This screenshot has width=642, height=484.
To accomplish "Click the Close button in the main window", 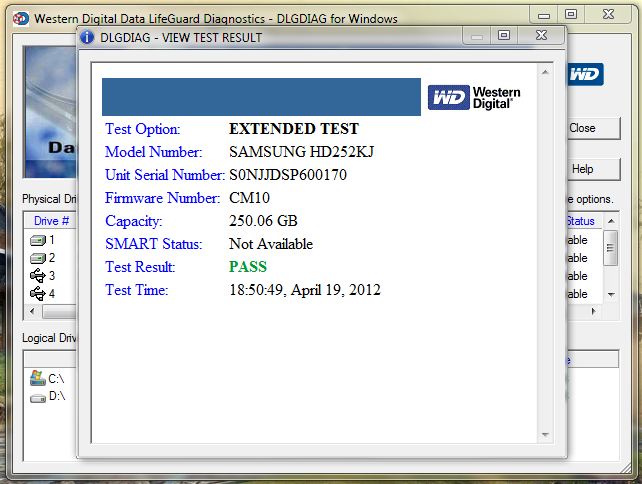I will tap(594, 128).
